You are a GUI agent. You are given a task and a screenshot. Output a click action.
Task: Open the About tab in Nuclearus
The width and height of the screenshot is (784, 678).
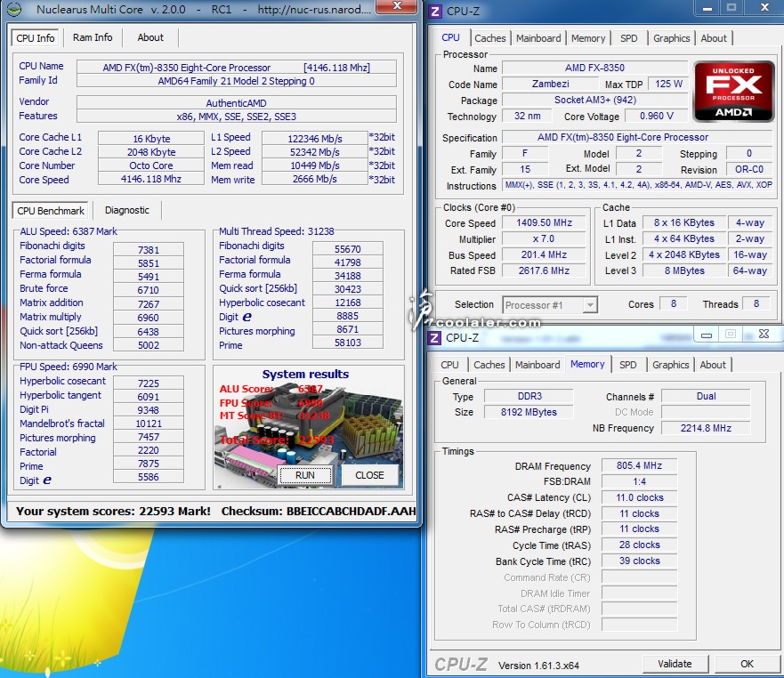point(150,37)
